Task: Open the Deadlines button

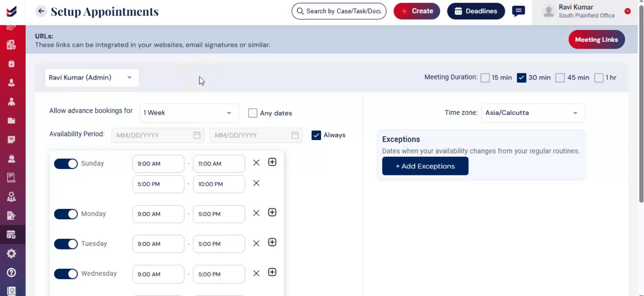Action: pos(476,11)
